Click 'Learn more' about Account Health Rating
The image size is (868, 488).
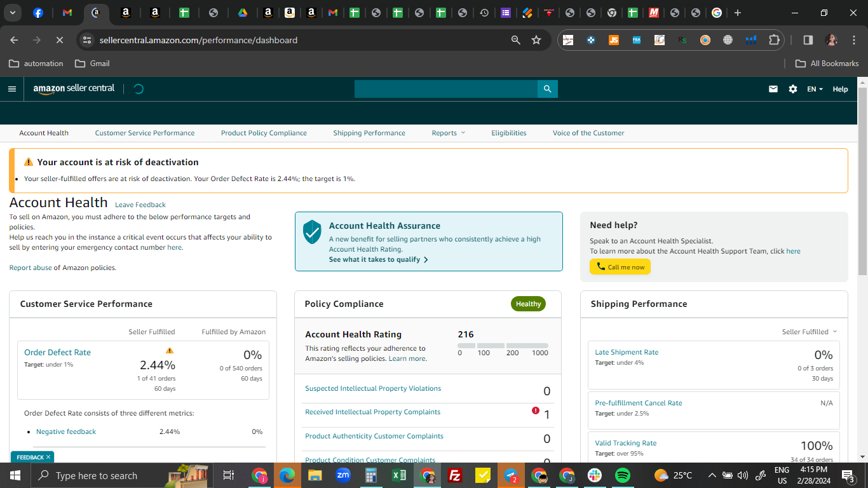coord(407,358)
